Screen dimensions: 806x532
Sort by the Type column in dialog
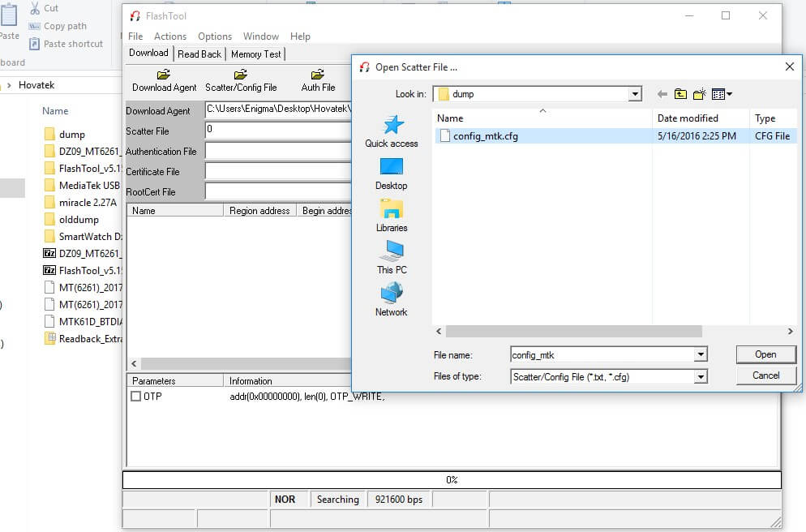coord(773,118)
